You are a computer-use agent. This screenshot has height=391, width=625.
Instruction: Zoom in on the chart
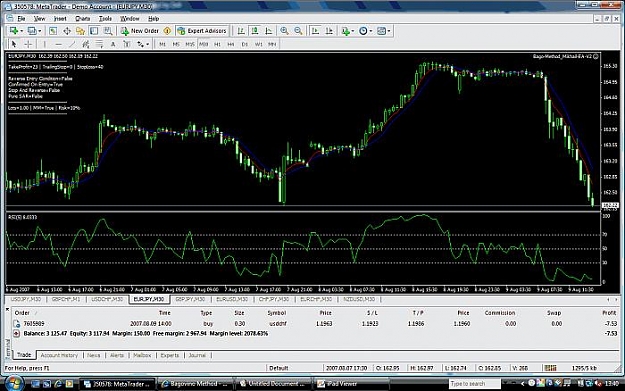[284, 31]
